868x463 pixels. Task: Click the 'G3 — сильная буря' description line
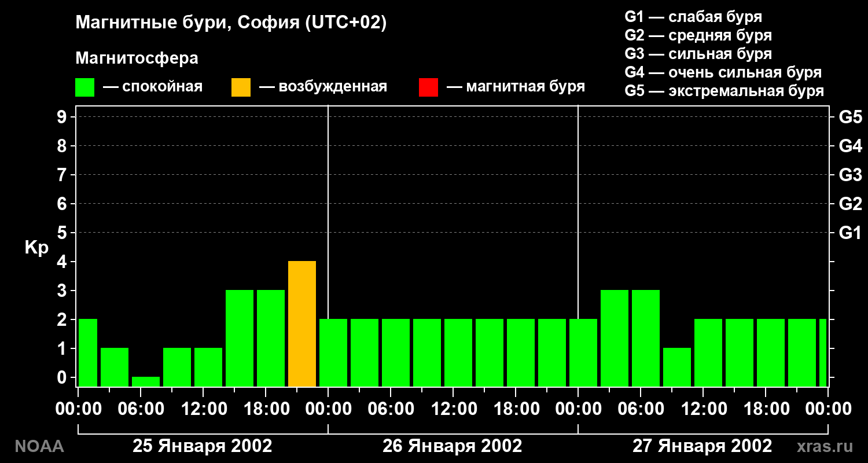pos(698,54)
